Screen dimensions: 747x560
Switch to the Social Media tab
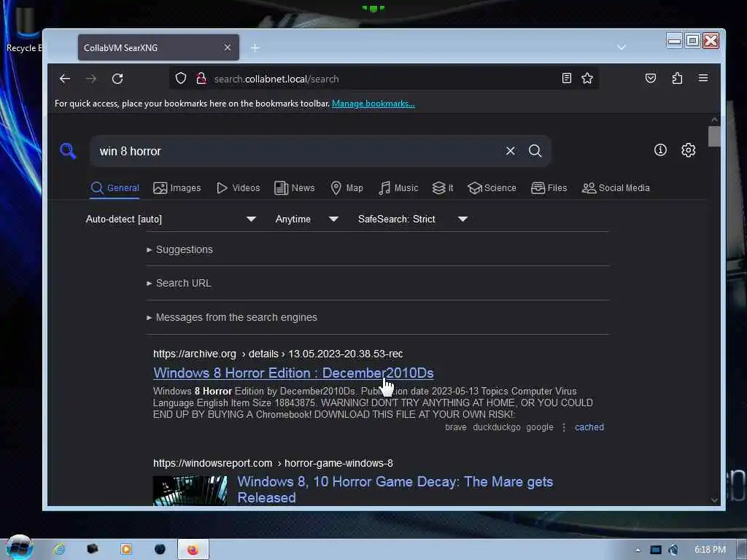coord(616,187)
